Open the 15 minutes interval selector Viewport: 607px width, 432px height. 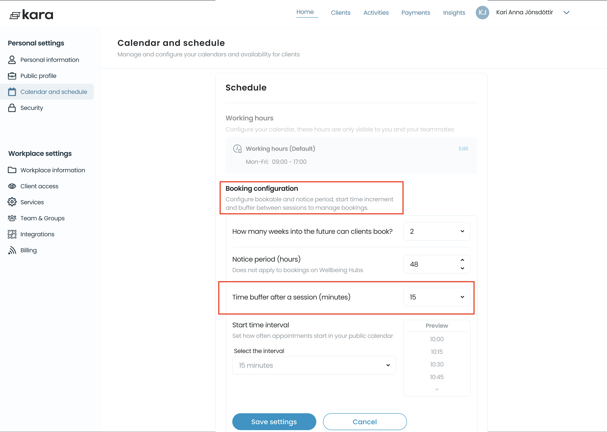coord(314,365)
